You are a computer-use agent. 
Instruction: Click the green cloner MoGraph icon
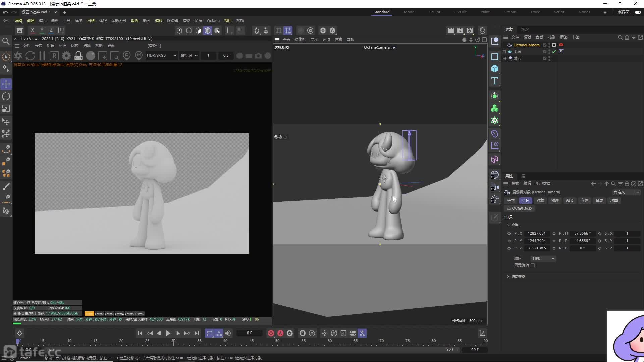tap(495, 108)
